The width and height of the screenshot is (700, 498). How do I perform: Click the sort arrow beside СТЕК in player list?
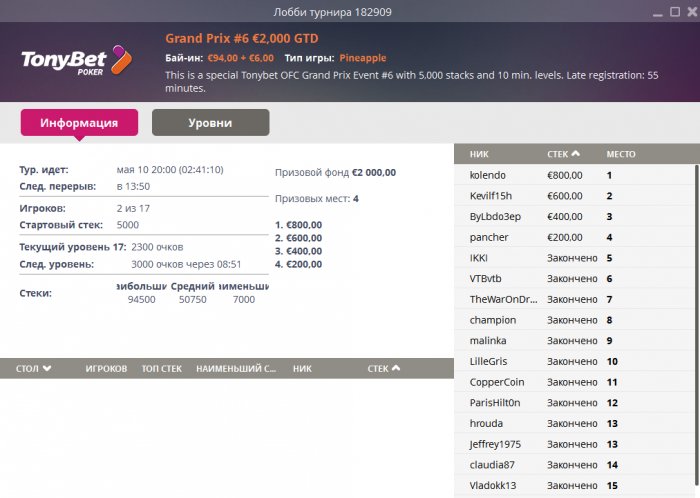point(575,154)
